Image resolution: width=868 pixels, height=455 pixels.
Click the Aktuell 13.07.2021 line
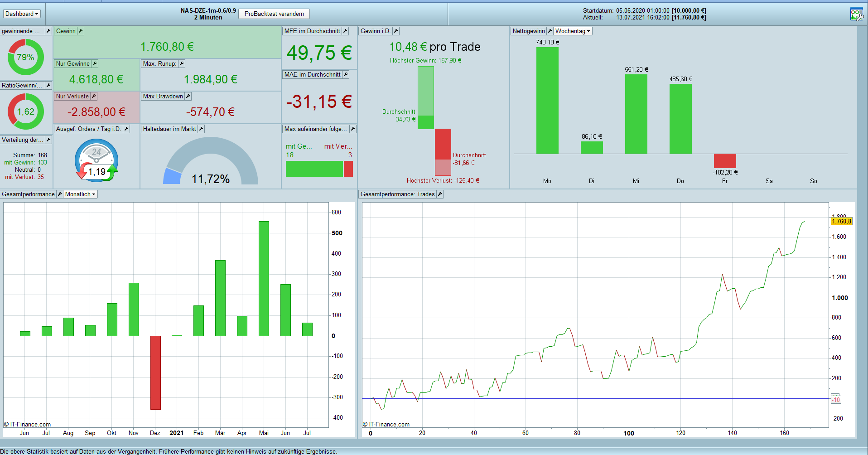(x=645, y=18)
